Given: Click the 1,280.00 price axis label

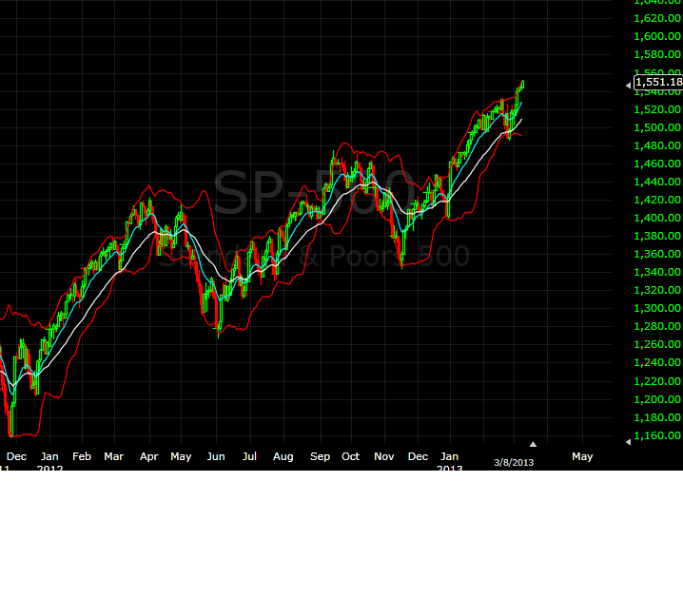Looking at the screenshot, I should click(657, 326).
